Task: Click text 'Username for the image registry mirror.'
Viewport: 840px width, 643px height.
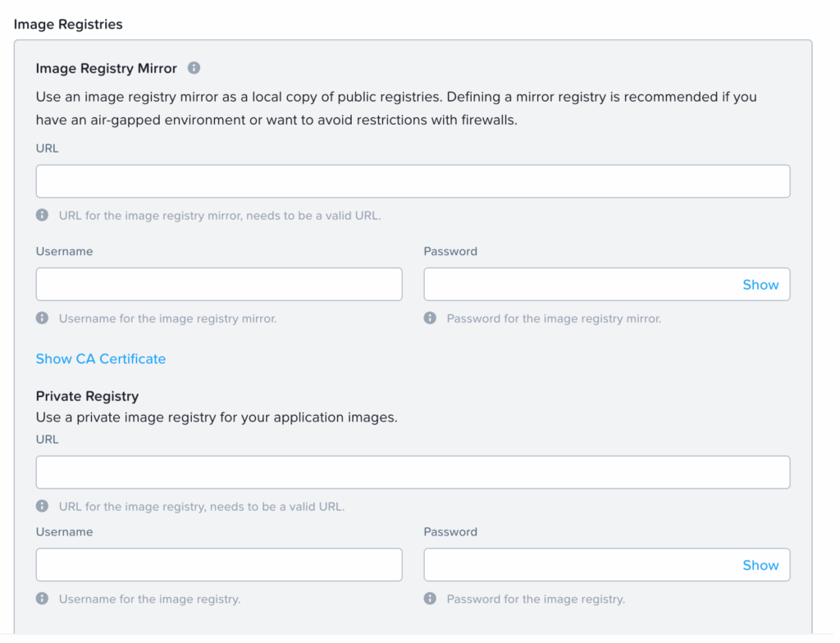Action: pyautogui.click(x=167, y=319)
